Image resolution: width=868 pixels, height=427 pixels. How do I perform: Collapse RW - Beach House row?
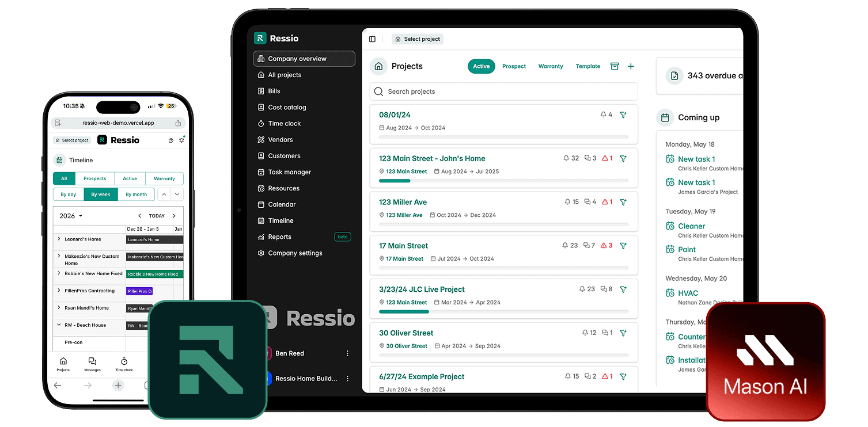pos(59,325)
